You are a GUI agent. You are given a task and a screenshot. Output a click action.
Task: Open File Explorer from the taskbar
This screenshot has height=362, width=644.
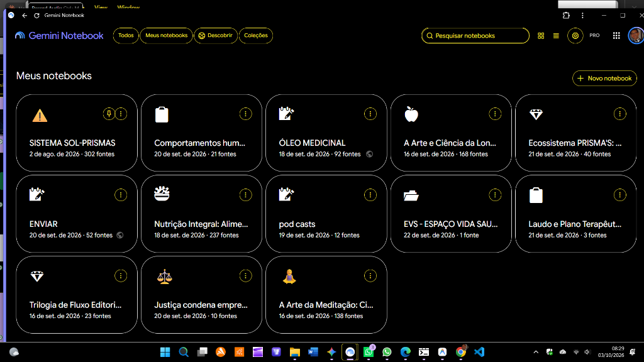tap(294, 352)
